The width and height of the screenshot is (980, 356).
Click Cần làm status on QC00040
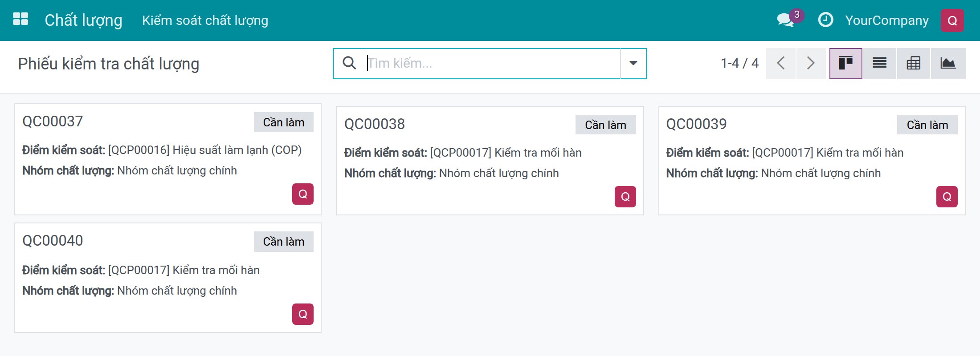pos(284,242)
